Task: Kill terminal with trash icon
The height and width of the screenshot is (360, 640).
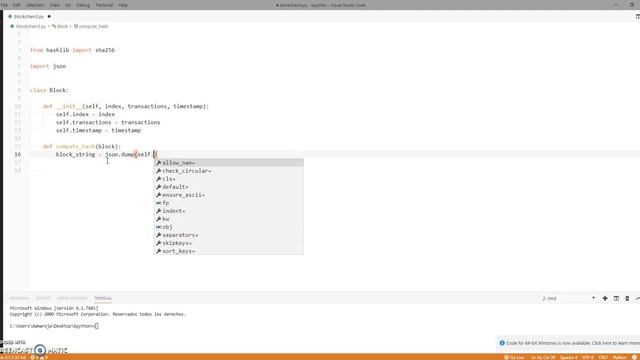Action: pyautogui.click(x=627, y=298)
